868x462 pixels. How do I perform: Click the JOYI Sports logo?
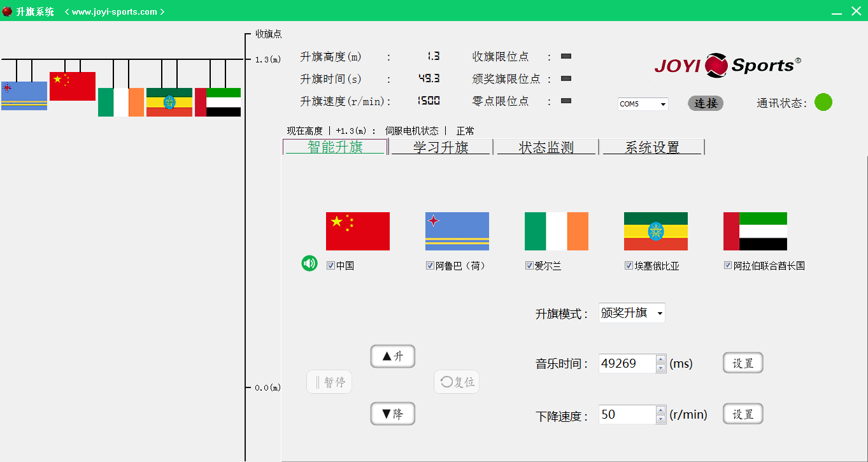click(727, 65)
